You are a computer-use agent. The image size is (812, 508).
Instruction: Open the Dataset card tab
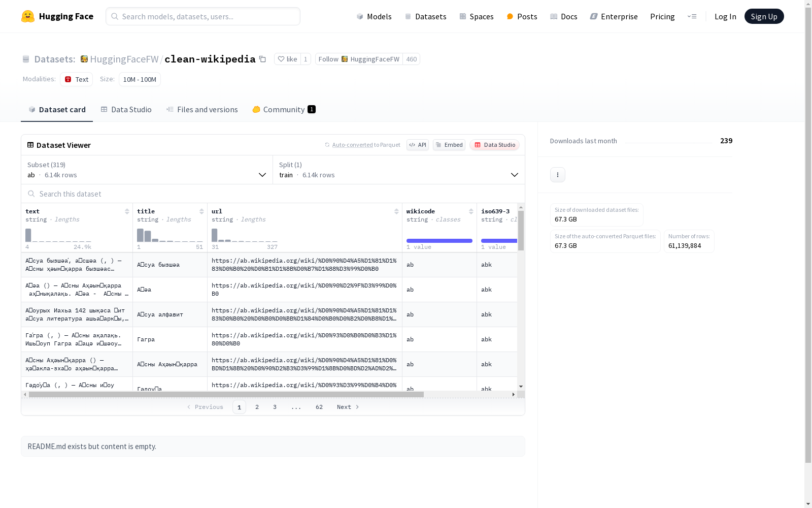tap(57, 109)
